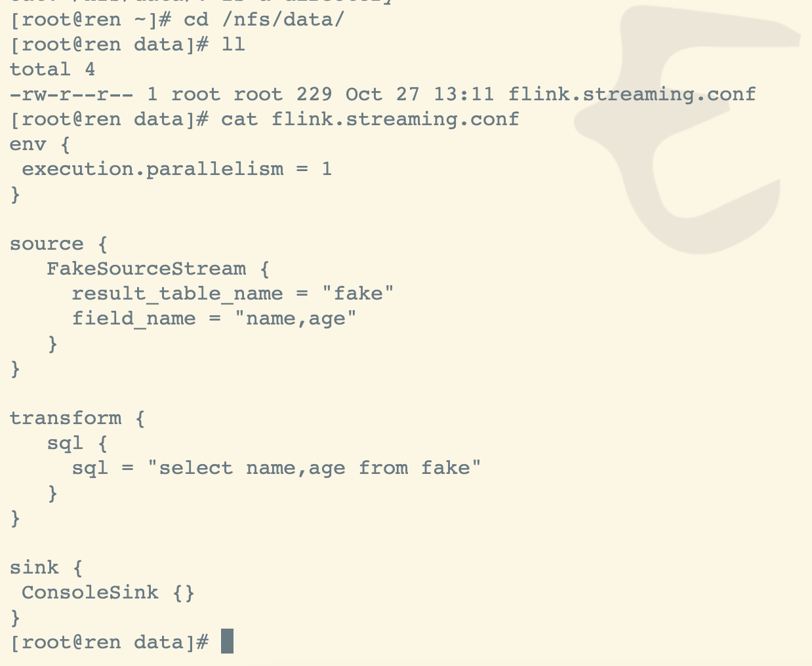812x666 pixels.
Task: Click the 'source {' block header
Action: pos(59,244)
